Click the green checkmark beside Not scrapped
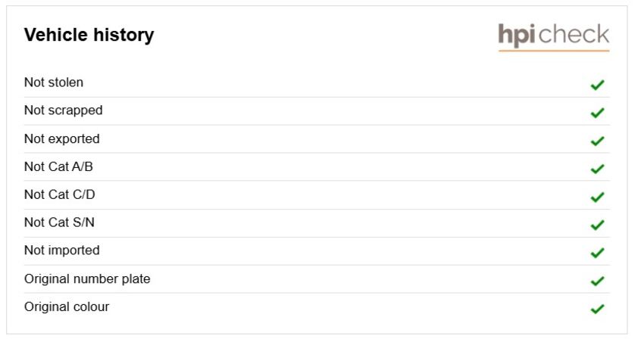Viewport: 644px width, 342px height. 597,112
